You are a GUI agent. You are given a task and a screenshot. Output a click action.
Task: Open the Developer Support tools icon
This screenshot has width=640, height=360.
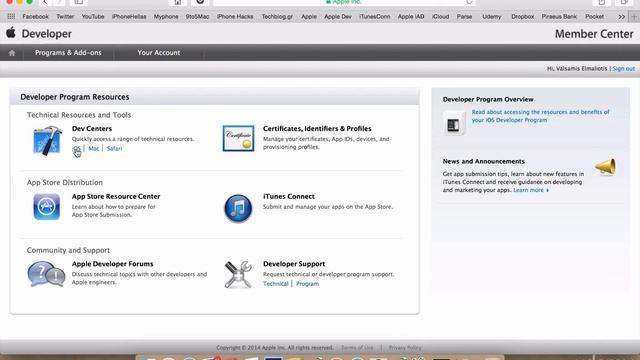[238, 274]
